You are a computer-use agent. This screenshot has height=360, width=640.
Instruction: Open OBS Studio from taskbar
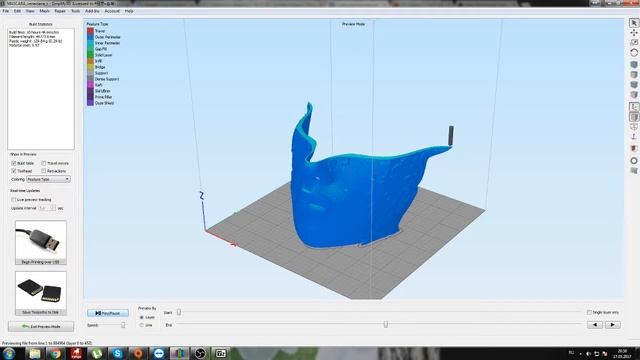pyautogui.click(x=200, y=353)
